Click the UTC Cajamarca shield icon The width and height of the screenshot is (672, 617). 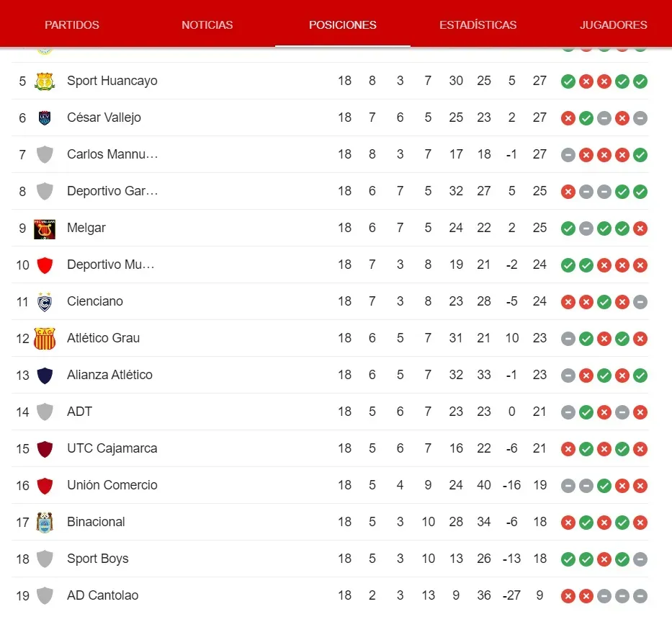point(45,448)
